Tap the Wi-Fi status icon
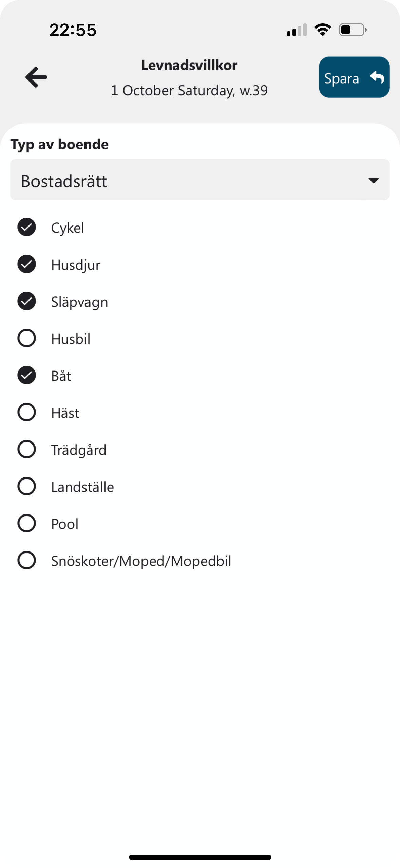 pos(323,30)
